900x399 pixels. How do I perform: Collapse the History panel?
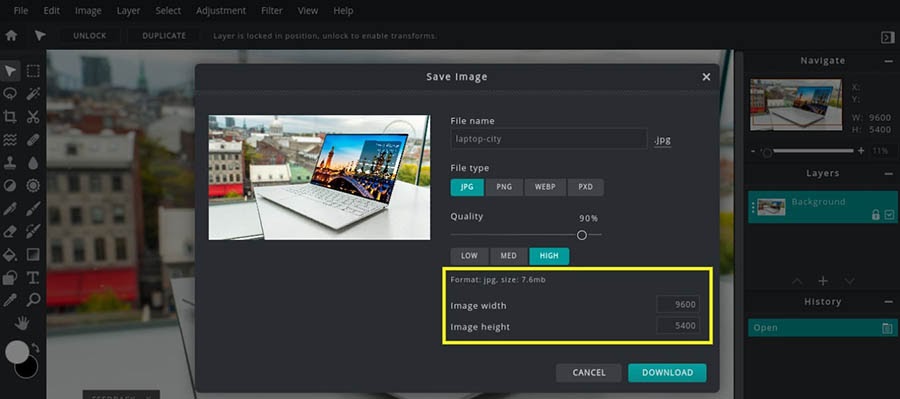point(889,302)
